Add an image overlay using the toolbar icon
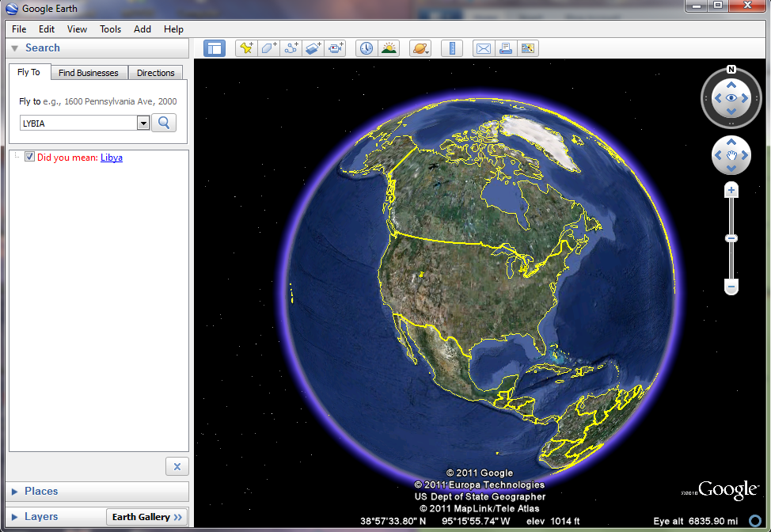The height and width of the screenshot is (532, 771). [x=313, y=48]
